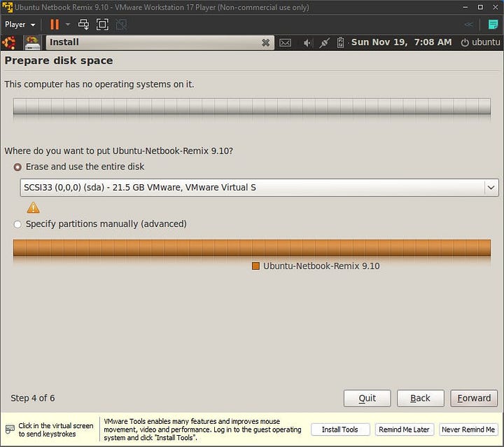Screen dimensions: 504x447
Task: Open the Player menu
Action: click(x=20, y=25)
